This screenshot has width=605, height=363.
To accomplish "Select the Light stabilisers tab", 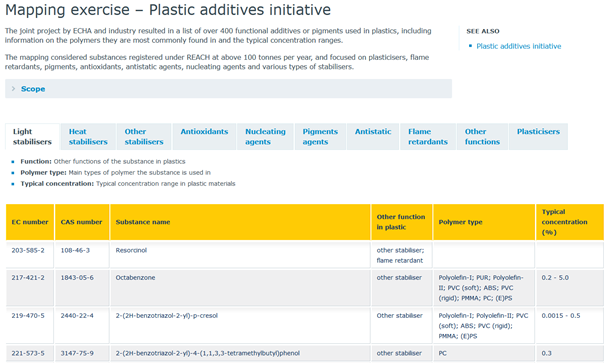I will click(32, 137).
